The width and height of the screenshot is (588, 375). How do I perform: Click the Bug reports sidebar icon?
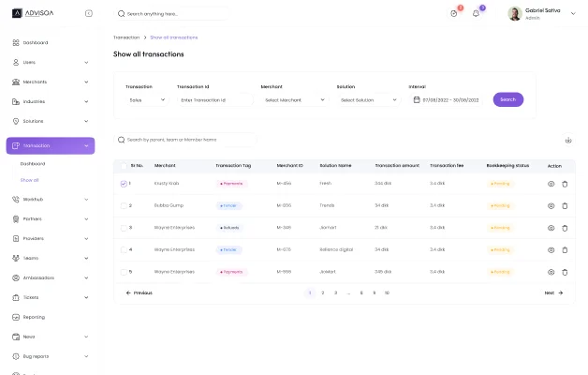click(16, 356)
